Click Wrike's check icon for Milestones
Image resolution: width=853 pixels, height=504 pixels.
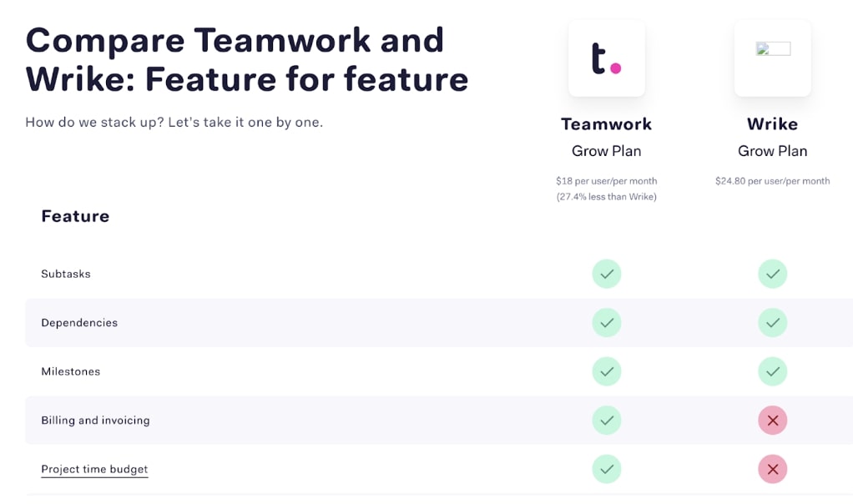tap(773, 371)
